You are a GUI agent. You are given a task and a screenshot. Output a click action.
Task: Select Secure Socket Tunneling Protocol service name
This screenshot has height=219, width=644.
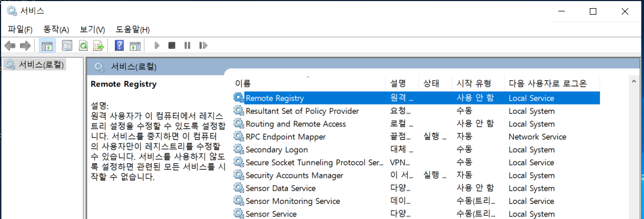[x=314, y=163]
